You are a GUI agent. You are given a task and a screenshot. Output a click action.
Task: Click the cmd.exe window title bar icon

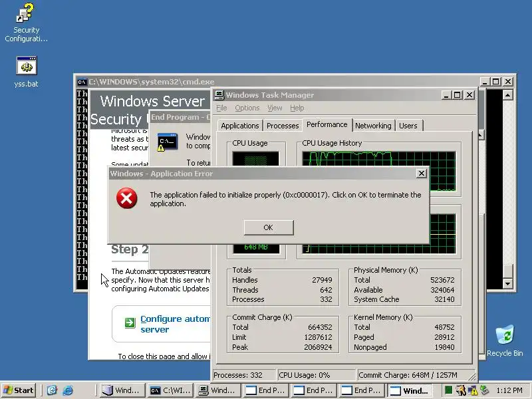click(82, 82)
